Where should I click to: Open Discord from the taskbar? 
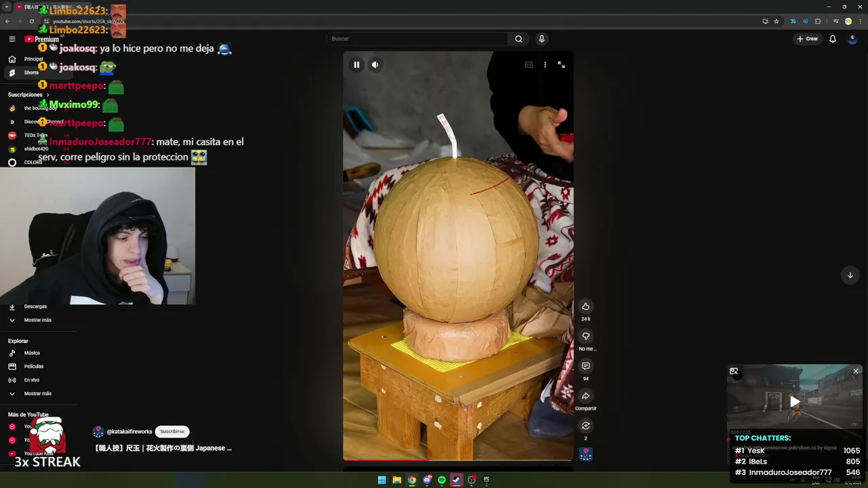tap(427, 480)
